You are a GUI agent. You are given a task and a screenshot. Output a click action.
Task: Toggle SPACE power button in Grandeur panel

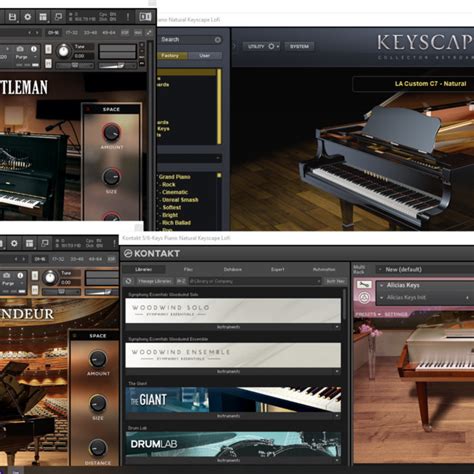(75, 336)
